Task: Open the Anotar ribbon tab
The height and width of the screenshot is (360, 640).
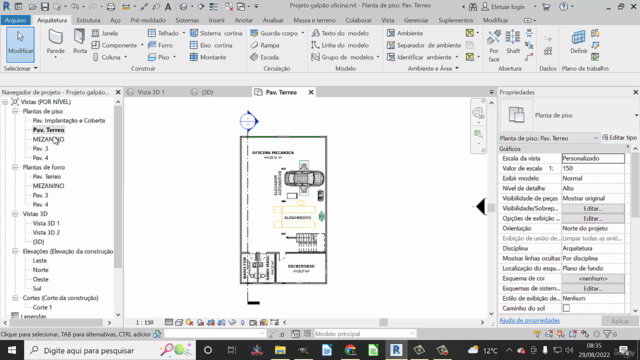Action: pos(244,20)
